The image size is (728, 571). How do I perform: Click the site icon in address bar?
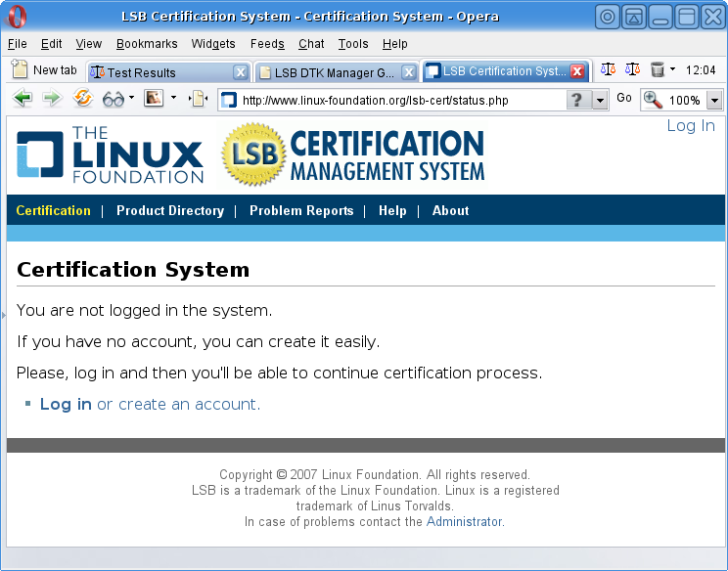click(x=229, y=100)
